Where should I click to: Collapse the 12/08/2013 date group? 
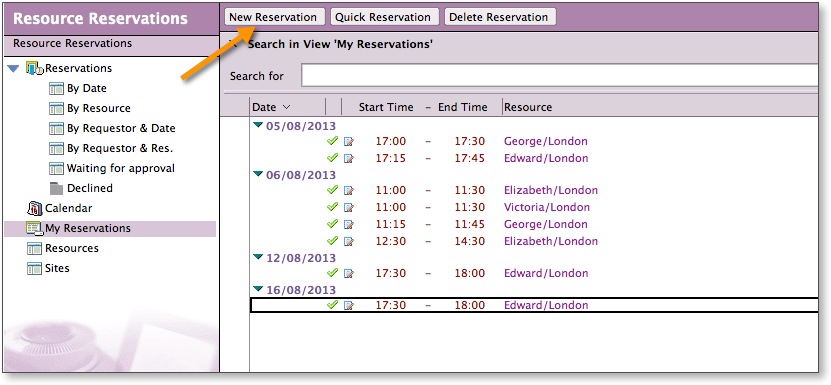(258, 257)
